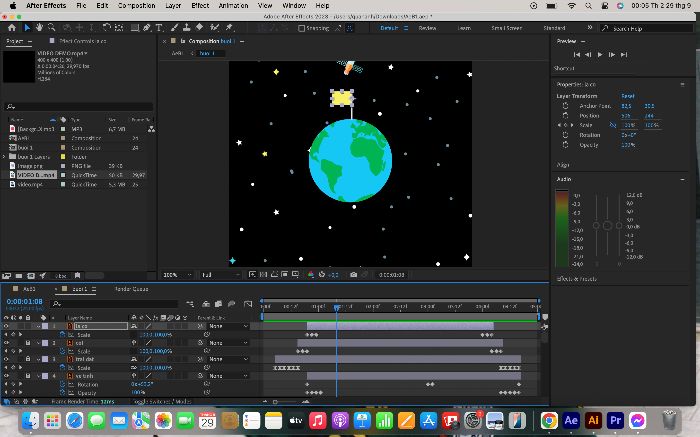Viewport: 700px width, 437px height.
Task: Click the New Composition icon in Project panel
Action: (31, 276)
